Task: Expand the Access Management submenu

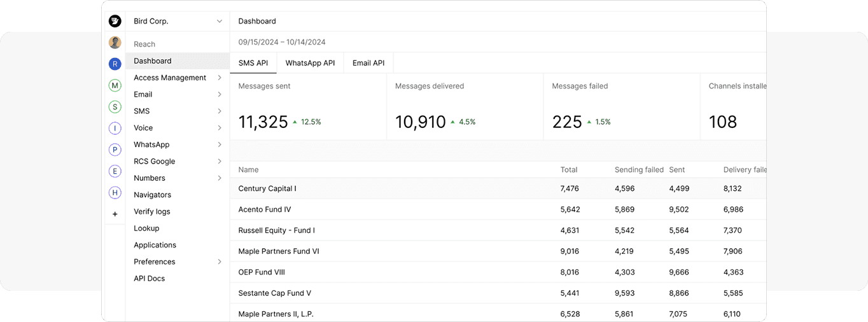Action: (177, 78)
